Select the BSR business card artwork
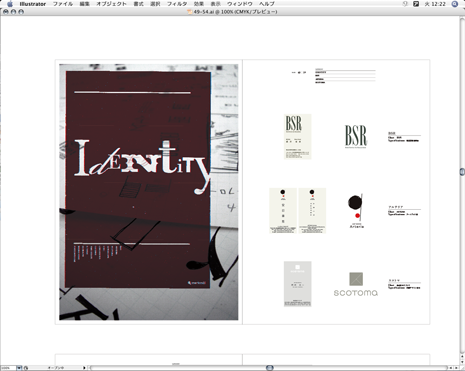The width and height of the screenshot is (465, 371). pyautogui.click(x=298, y=137)
